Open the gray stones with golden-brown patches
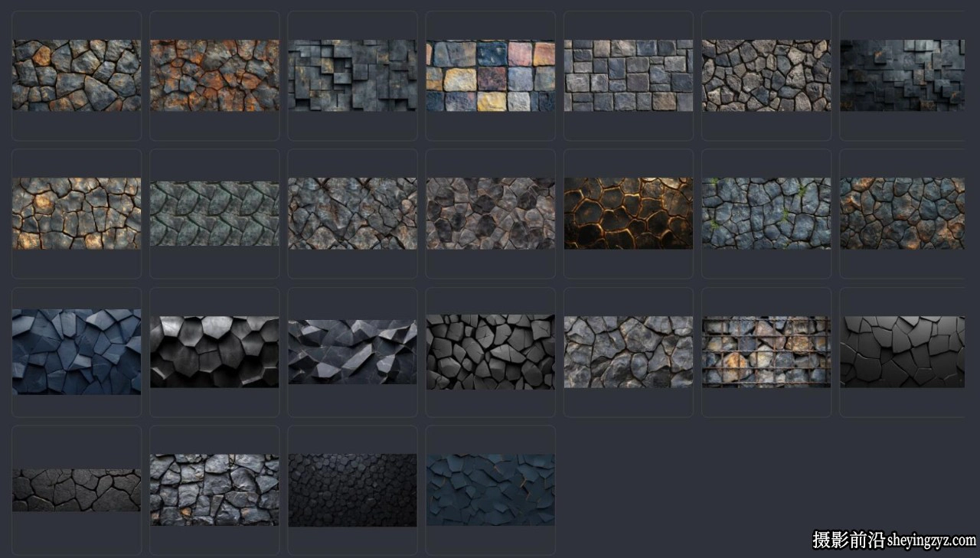This screenshot has width=980, height=558. click(x=77, y=214)
